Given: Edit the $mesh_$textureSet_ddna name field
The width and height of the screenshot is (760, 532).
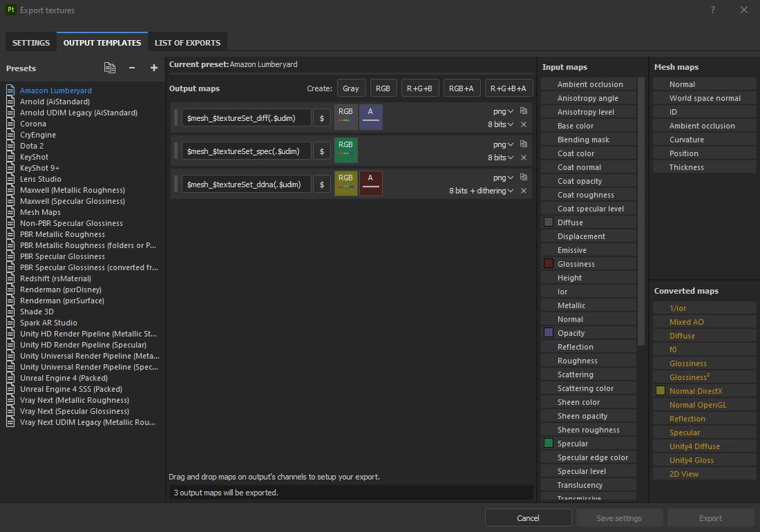Looking at the screenshot, I should point(246,184).
